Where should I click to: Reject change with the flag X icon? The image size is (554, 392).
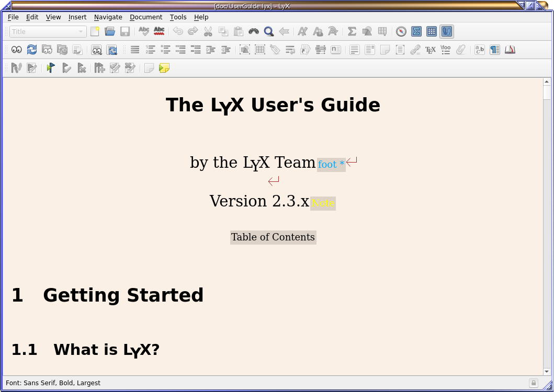(81, 68)
